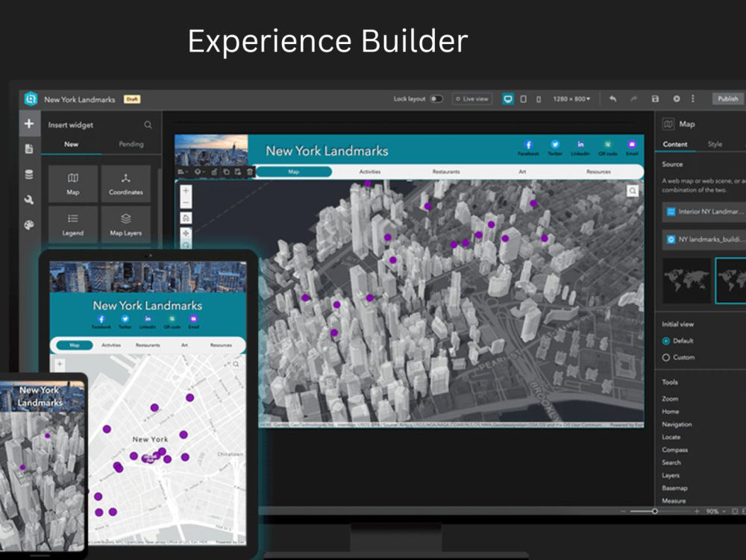Select the Interior NY Landmar... data source

pyautogui.click(x=704, y=212)
